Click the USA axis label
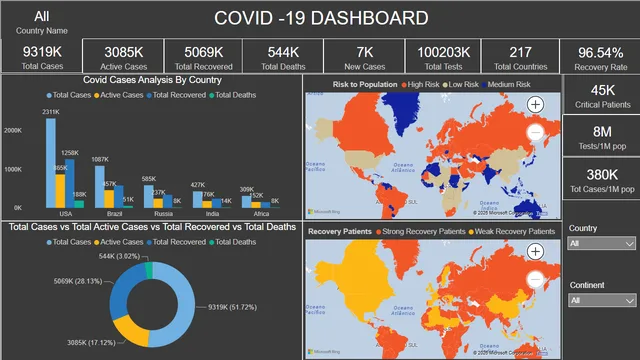 tap(66, 214)
